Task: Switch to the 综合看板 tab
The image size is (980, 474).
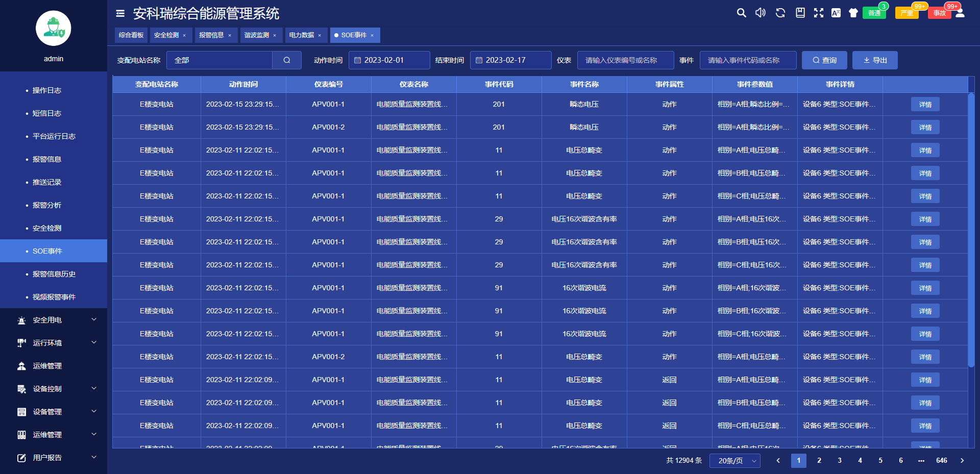Action: 131,35
